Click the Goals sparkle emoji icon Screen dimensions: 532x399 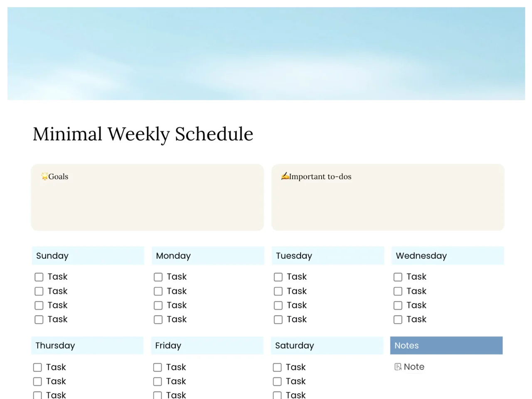coord(44,176)
